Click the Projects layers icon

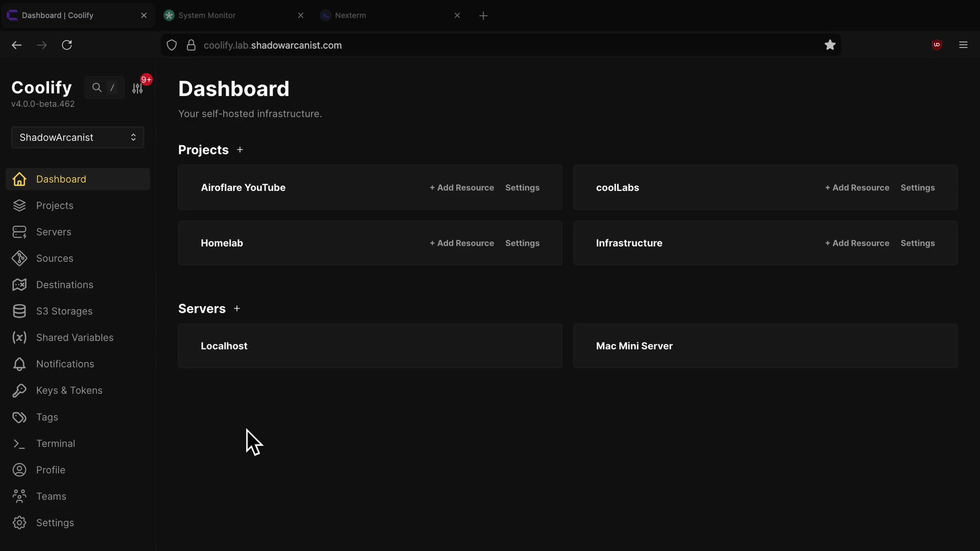pyautogui.click(x=19, y=206)
